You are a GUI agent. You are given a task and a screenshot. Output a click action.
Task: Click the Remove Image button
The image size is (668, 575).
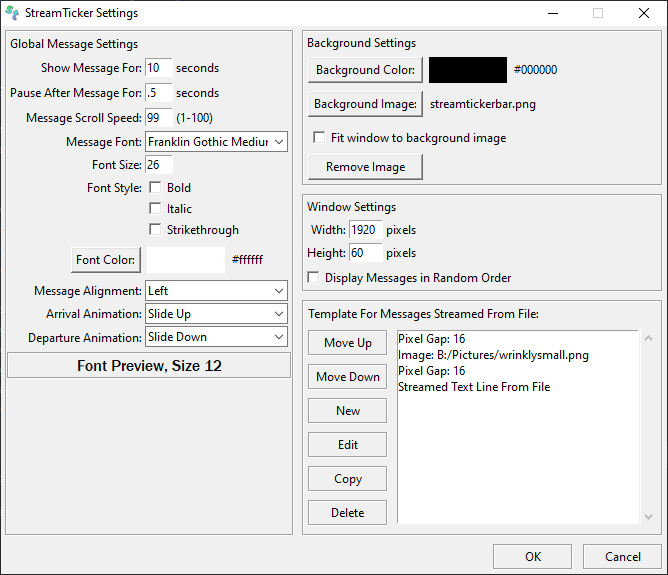click(365, 167)
